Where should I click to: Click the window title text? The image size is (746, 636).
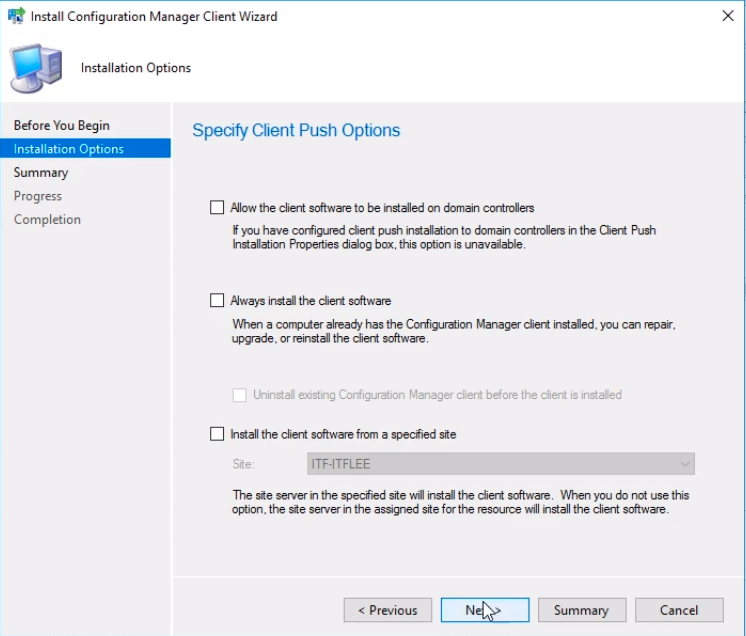click(154, 17)
